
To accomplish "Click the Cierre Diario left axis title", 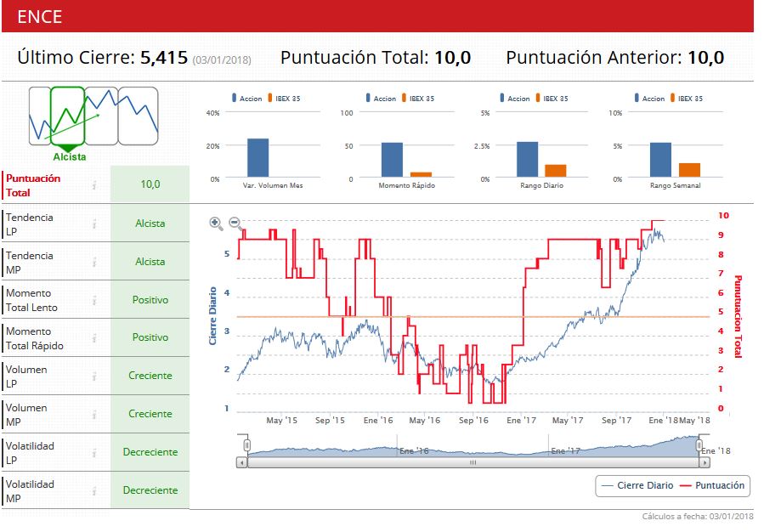I will coord(212,315).
